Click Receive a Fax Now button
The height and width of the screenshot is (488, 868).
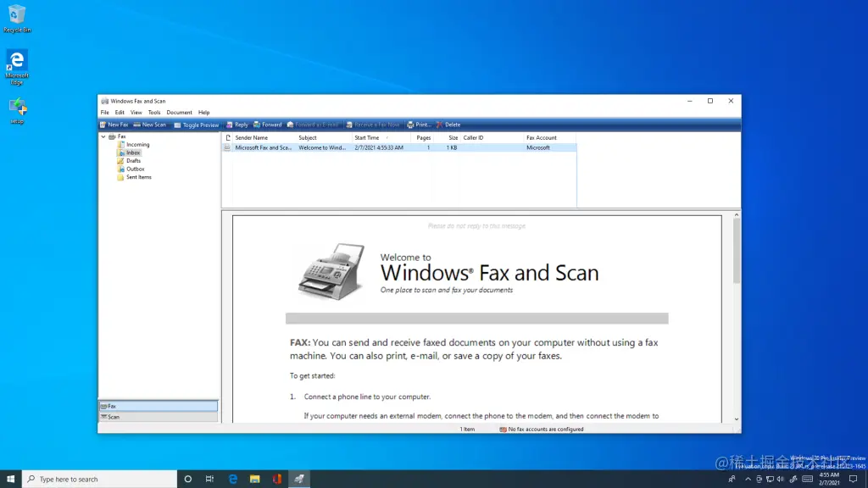pos(373,125)
